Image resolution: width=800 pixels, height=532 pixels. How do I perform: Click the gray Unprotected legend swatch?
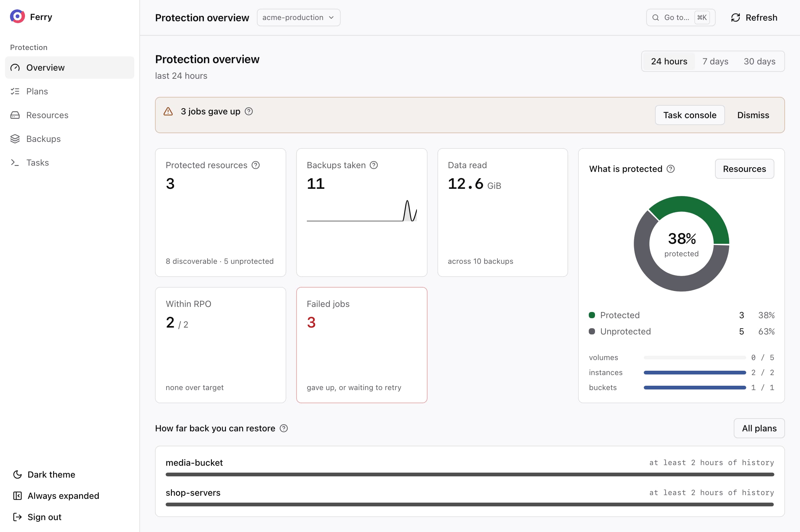(592, 331)
